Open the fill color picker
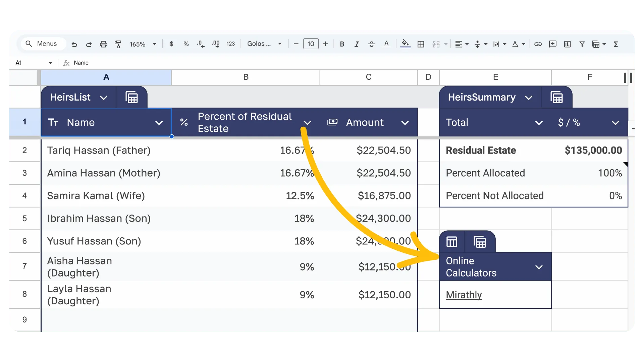Screen dimensions: 644x362 (x=405, y=44)
